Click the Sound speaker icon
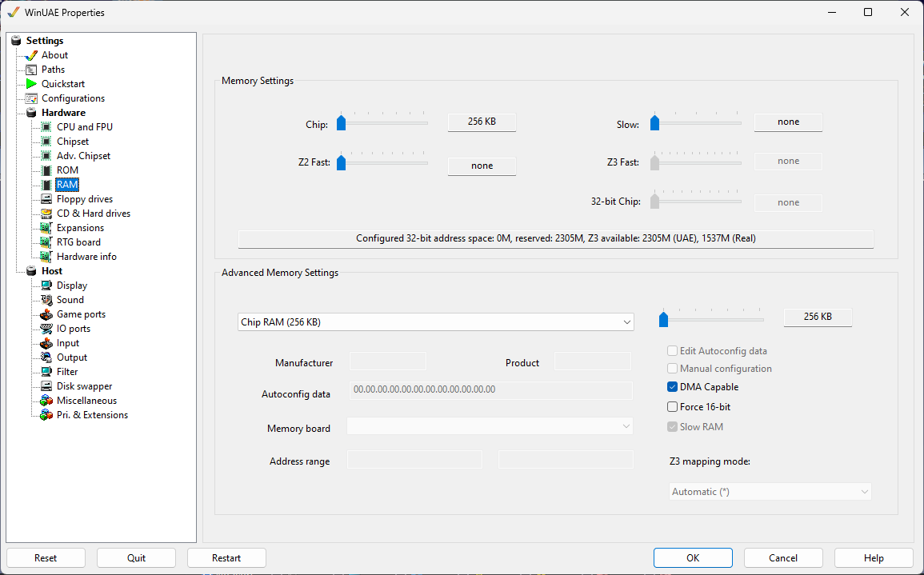 [46, 300]
